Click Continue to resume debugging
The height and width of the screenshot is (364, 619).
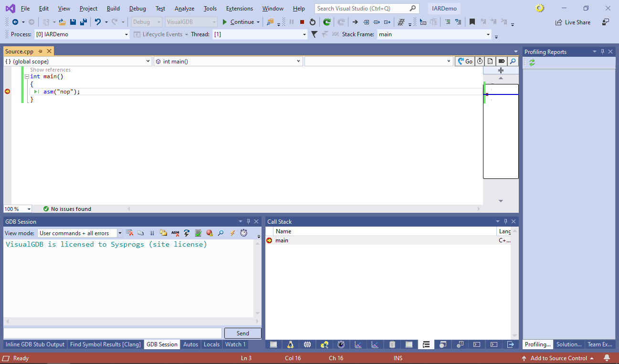(x=238, y=22)
